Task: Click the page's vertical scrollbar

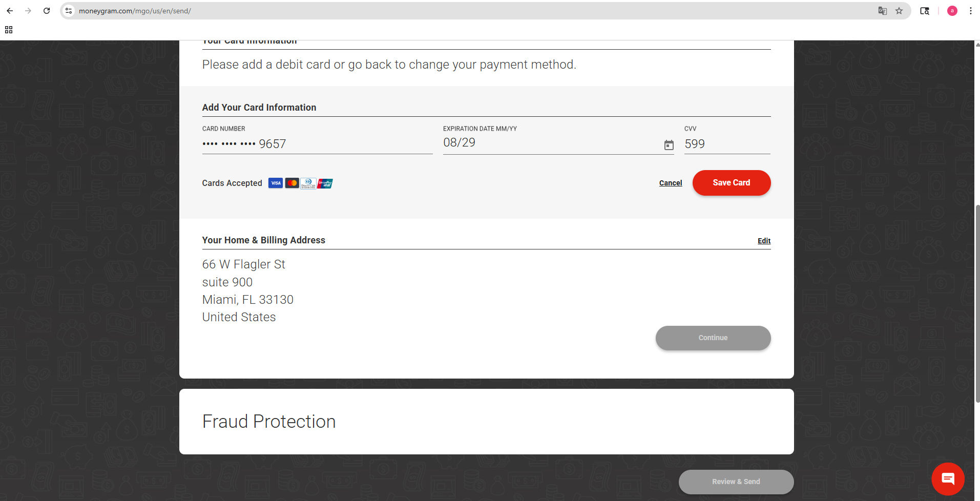Action: pyautogui.click(x=977, y=302)
